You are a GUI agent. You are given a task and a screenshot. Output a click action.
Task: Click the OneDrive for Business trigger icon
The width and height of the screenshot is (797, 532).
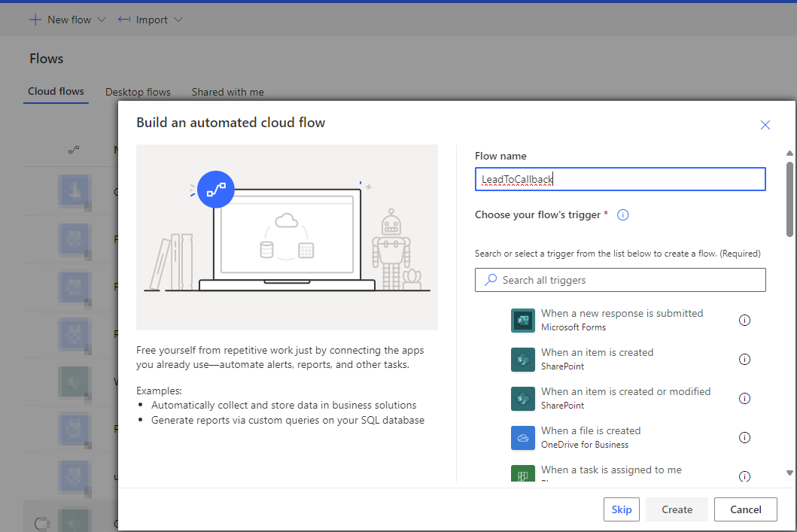(522, 438)
